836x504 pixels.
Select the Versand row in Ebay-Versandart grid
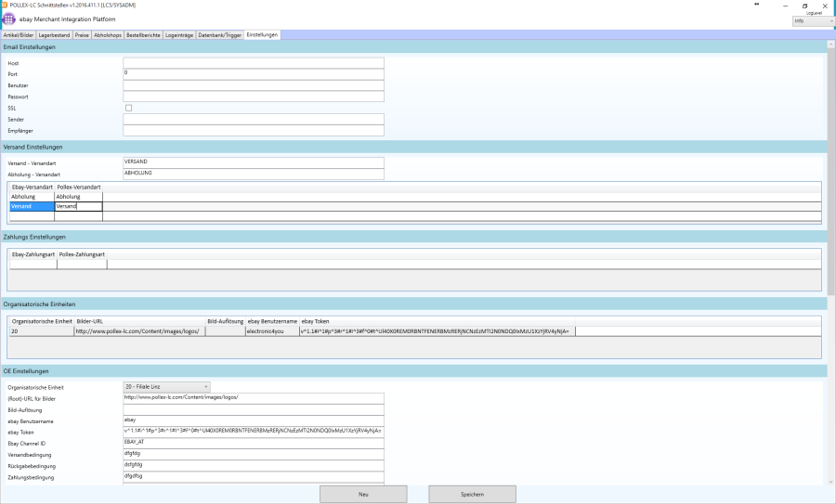[32, 206]
